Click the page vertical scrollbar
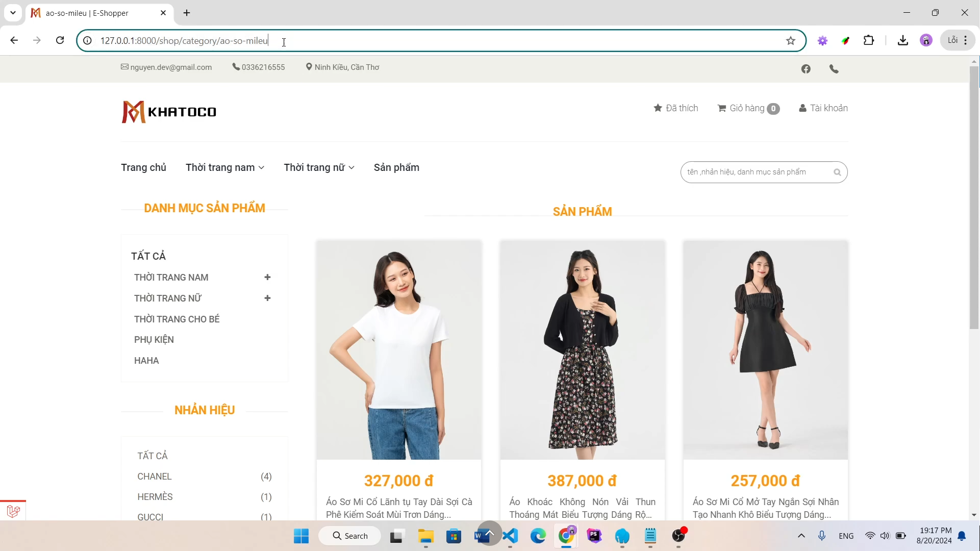This screenshot has height=551, width=980. pos(974,198)
